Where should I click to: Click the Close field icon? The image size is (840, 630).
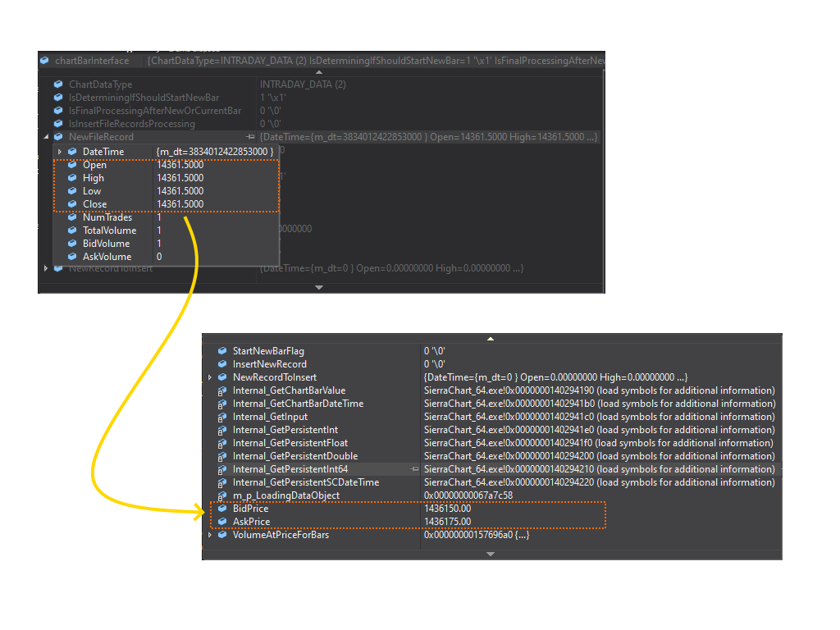click(72, 204)
